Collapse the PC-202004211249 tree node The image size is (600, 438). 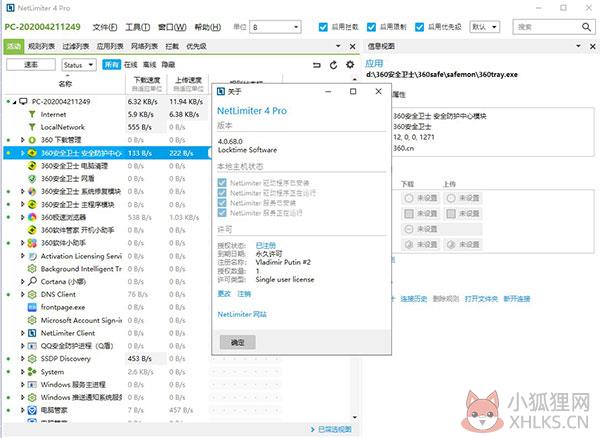coord(15,102)
